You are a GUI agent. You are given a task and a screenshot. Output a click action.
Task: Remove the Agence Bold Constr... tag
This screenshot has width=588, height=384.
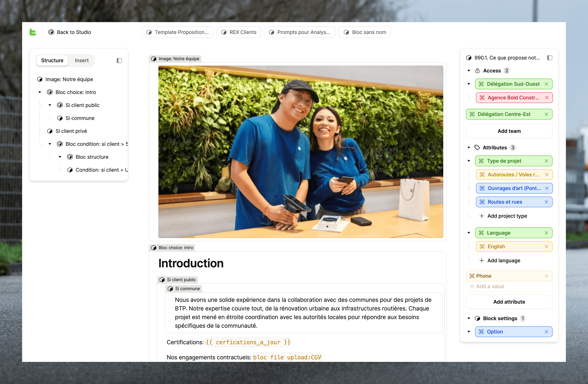pos(547,98)
